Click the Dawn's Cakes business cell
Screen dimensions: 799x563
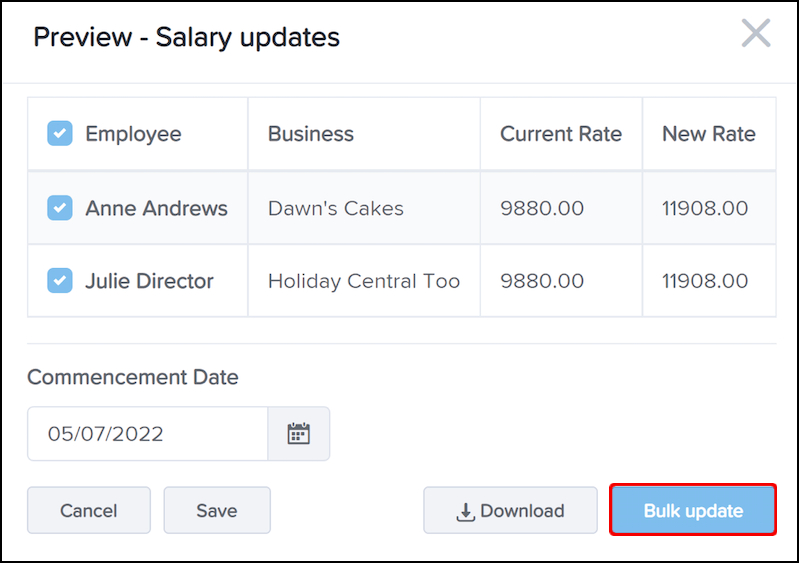pos(336,208)
